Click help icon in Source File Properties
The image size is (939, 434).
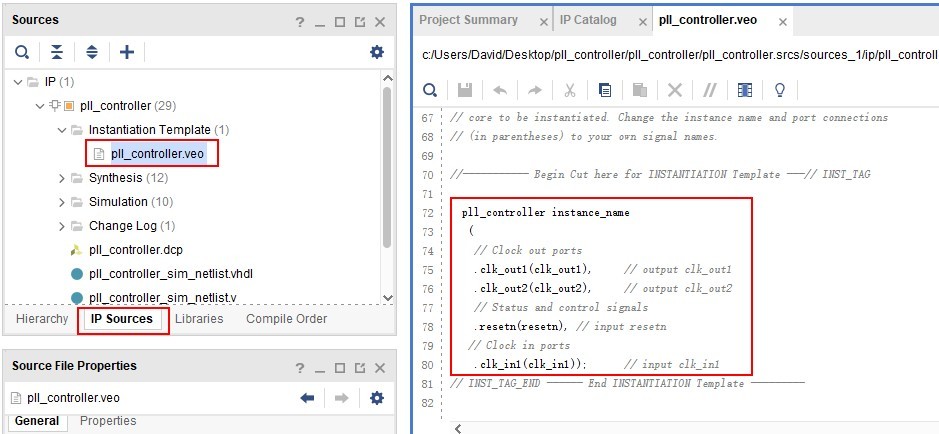click(x=300, y=368)
